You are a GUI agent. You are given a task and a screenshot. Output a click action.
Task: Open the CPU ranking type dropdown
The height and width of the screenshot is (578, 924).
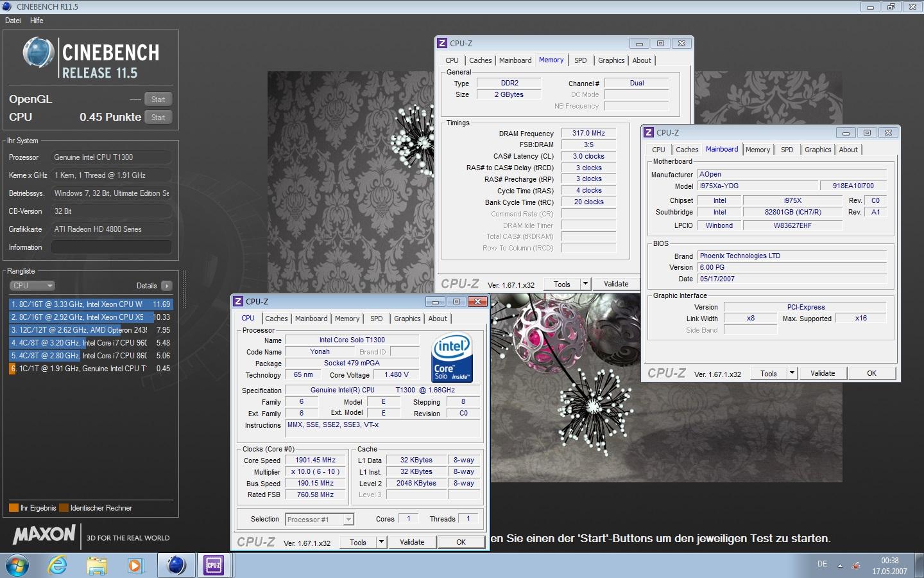coord(32,286)
